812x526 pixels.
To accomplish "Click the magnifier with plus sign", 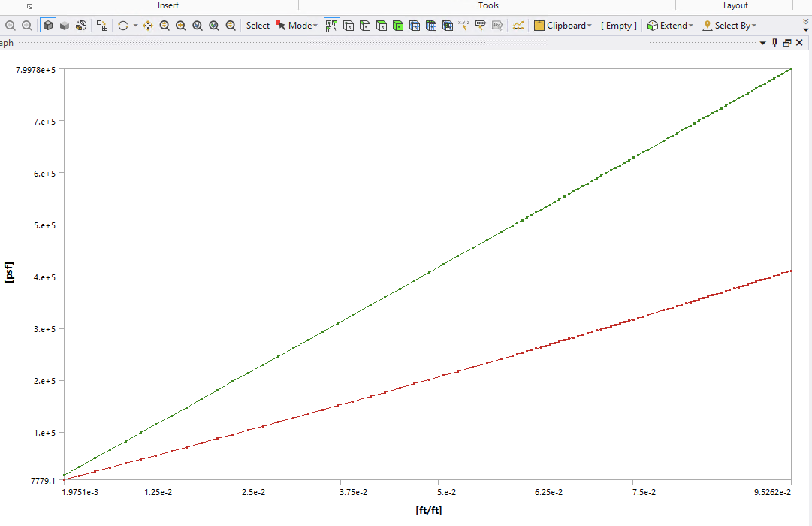I will click(181, 26).
